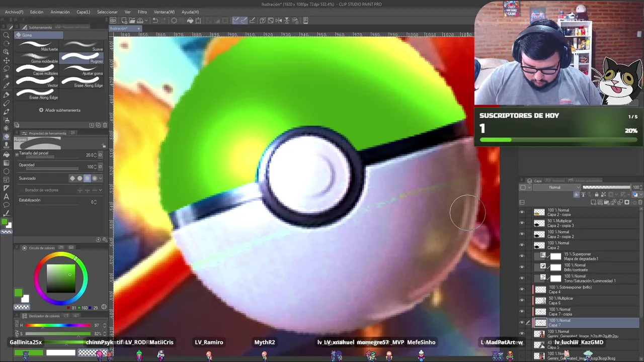Toggle visibility of Capa 6 layer
Viewport: 644px width, 362px height.
coord(522,301)
